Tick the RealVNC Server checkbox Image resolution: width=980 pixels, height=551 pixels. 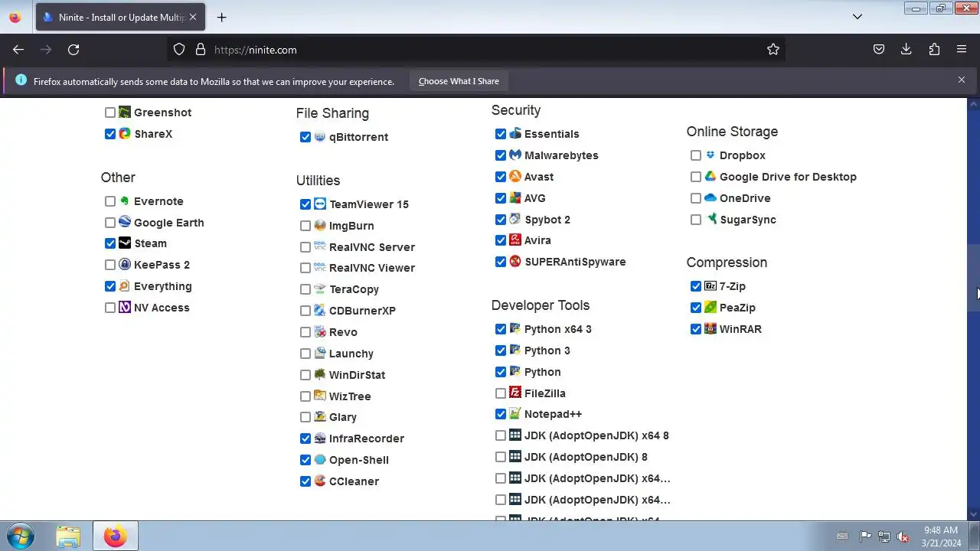coord(305,247)
